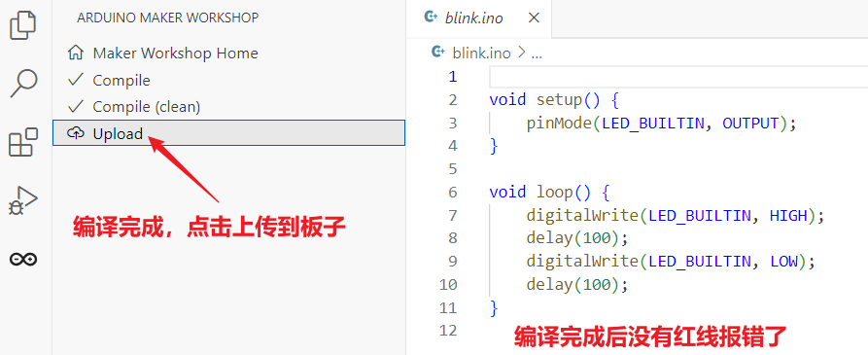Click the file icon in blink.ino breadcrumb
Viewport: 868px width, 355px height.
[x=437, y=53]
